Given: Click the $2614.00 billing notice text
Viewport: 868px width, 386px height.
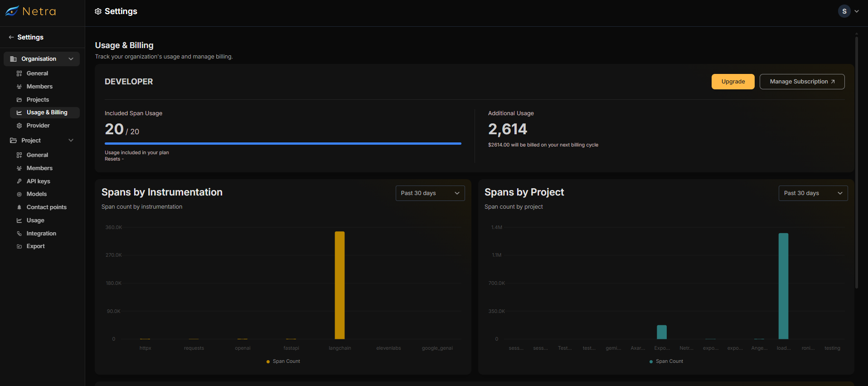Looking at the screenshot, I should [x=543, y=145].
